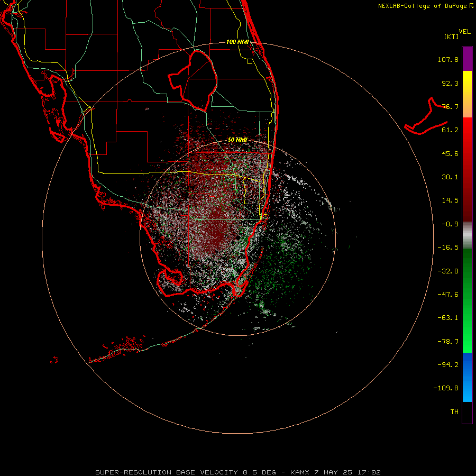Click the -78.7 legend value
The width and height of the screenshot is (476, 476).
(448, 342)
